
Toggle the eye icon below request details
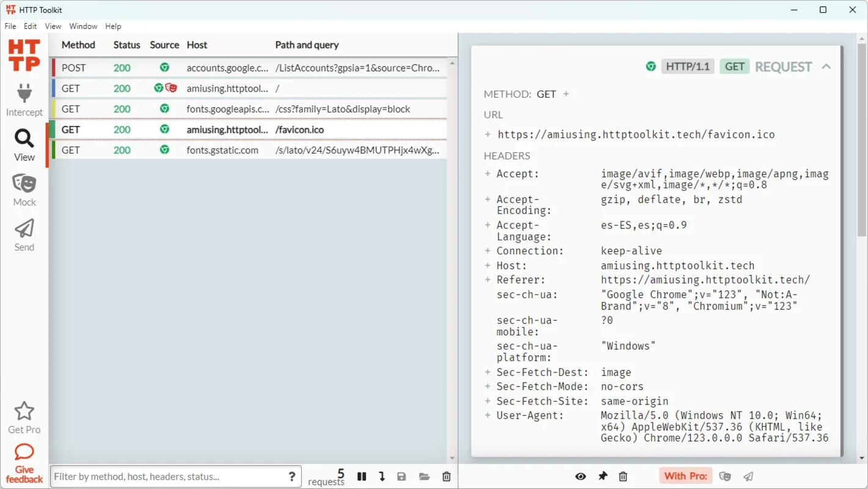pyautogui.click(x=580, y=476)
